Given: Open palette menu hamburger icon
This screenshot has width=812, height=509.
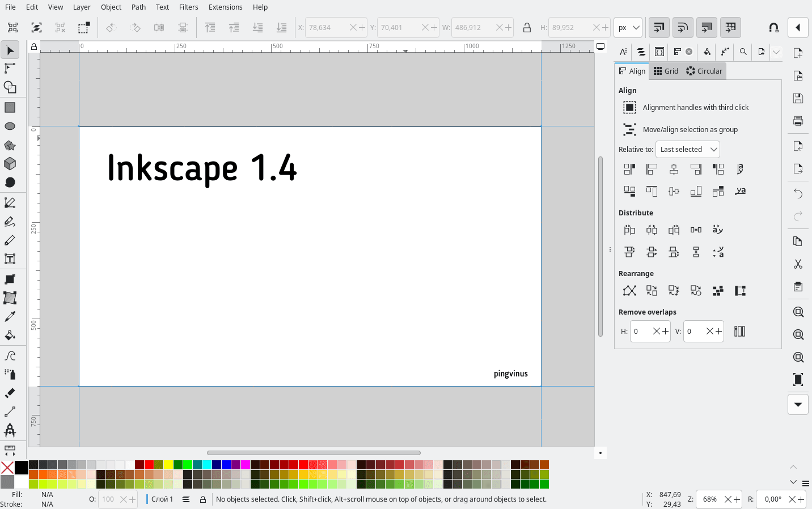Looking at the screenshot, I should pos(805,483).
